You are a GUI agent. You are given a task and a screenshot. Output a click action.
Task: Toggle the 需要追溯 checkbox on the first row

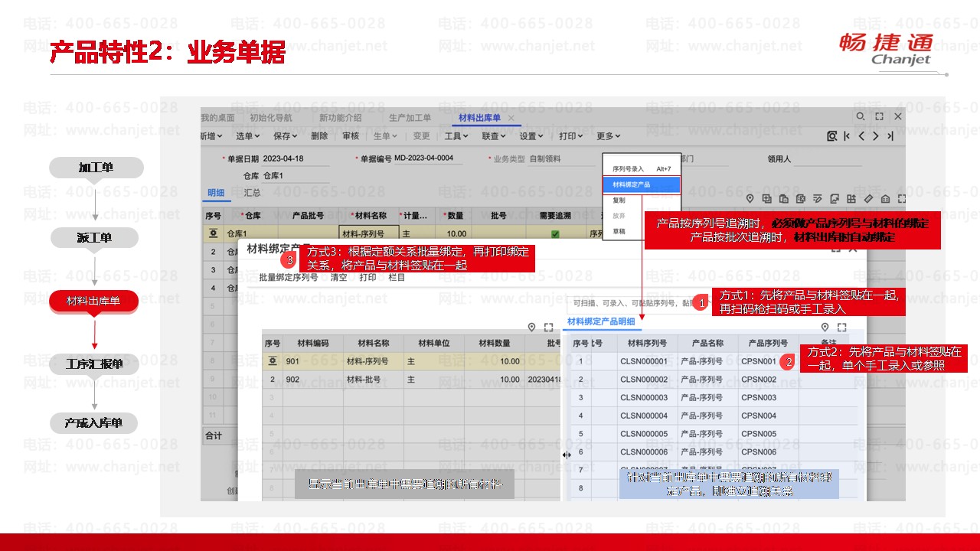(x=555, y=234)
